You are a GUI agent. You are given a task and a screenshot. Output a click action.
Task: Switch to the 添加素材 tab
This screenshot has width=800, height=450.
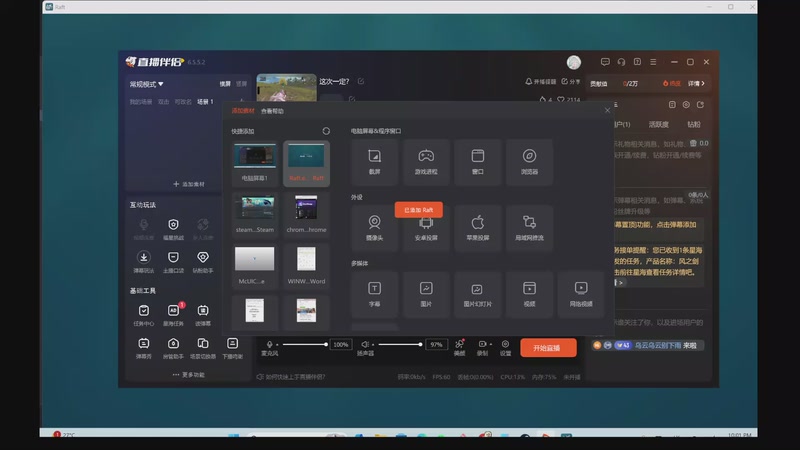pyautogui.click(x=243, y=111)
